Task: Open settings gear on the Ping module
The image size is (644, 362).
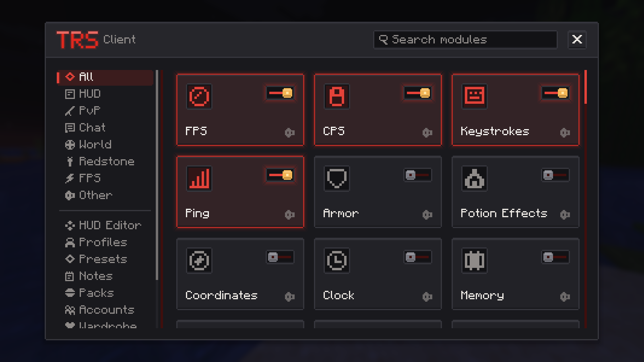Action: 290,214
